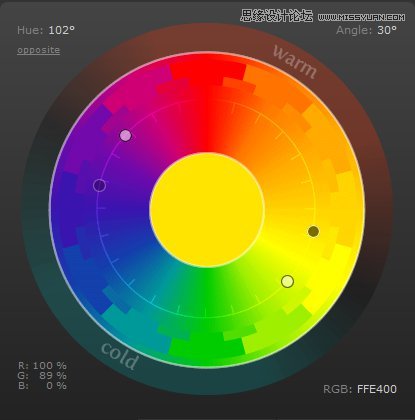Click the yellow center color circle
This screenshot has height=420, width=415.
click(207, 210)
